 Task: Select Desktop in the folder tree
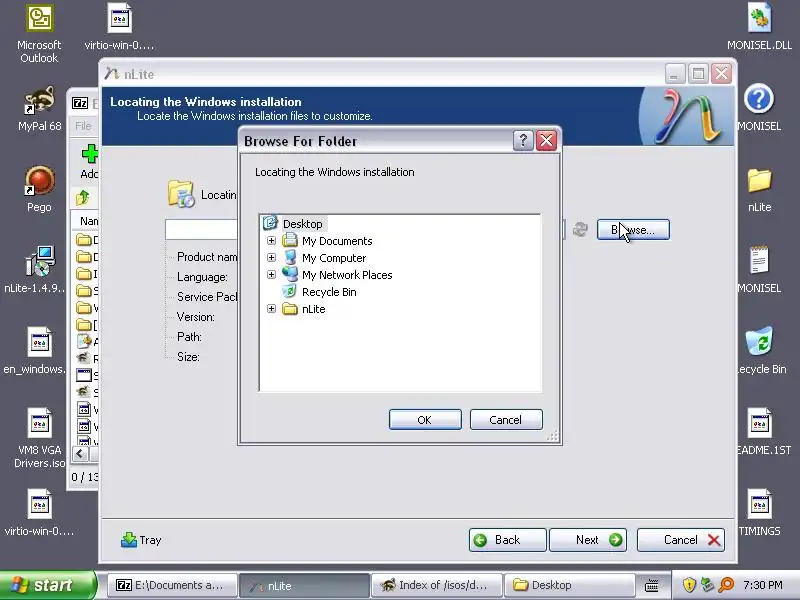[x=302, y=224]
